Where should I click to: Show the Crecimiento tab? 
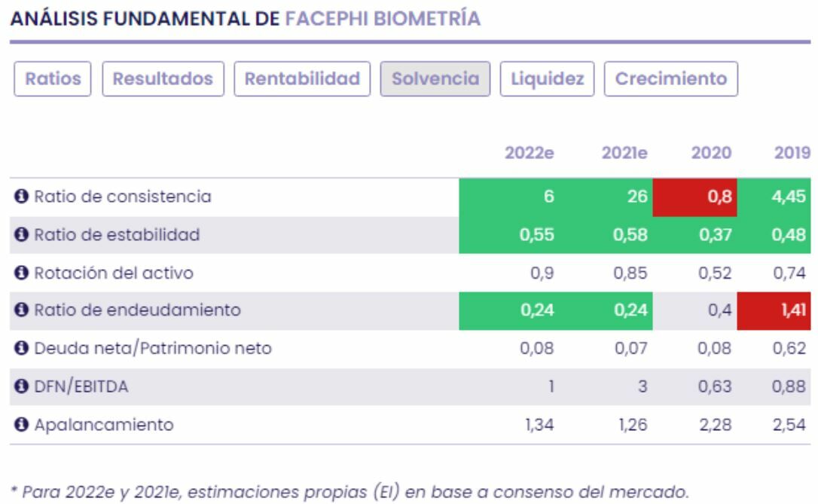tap(671, 79)
